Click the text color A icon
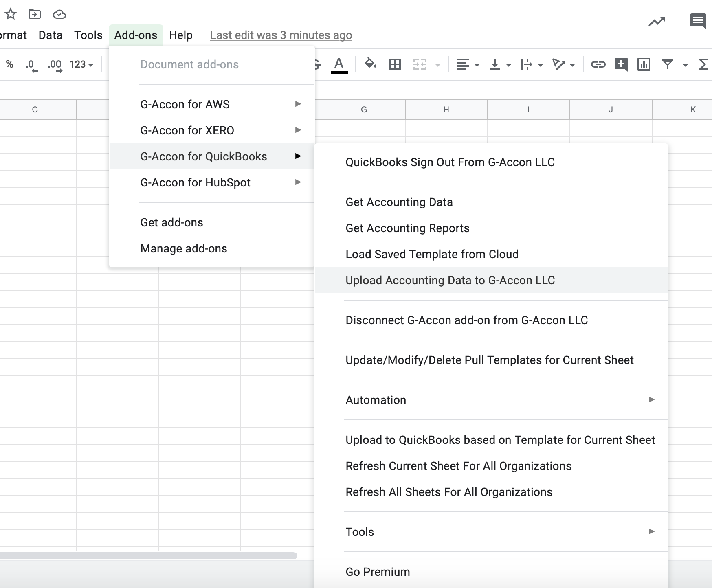The height and width of the screenshot is (588, 712). 339,65
